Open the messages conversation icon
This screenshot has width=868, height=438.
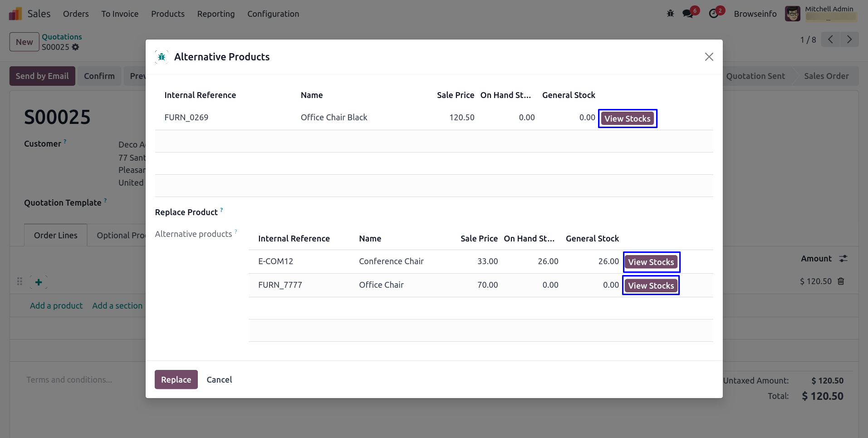688,14
